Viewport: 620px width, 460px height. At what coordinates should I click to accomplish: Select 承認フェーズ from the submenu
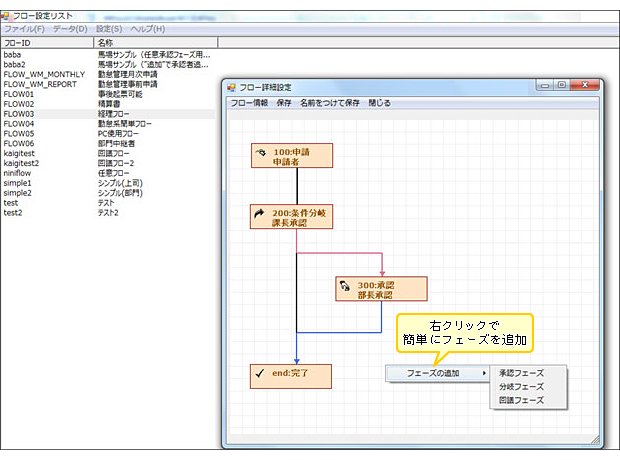pyautogui.click(x=521, y=373)
